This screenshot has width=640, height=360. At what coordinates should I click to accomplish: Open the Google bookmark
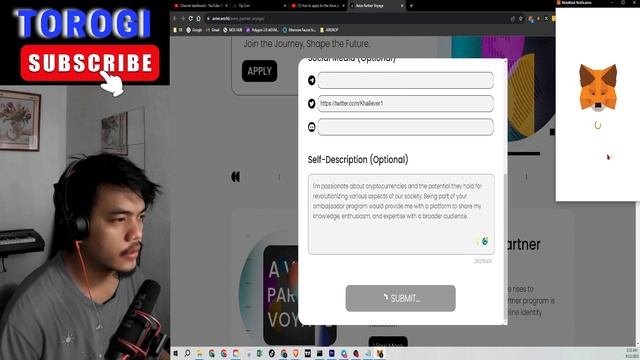coord(194,30)
